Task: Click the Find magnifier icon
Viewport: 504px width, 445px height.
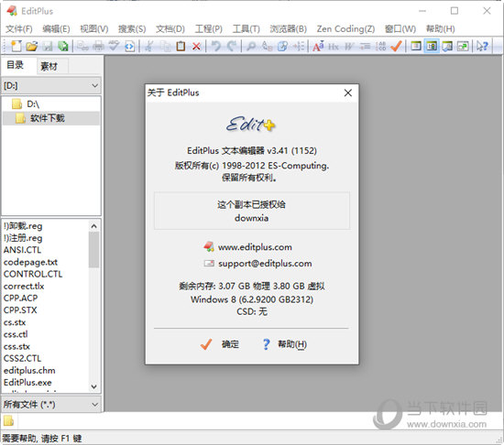Action: (x=251, y=46)
